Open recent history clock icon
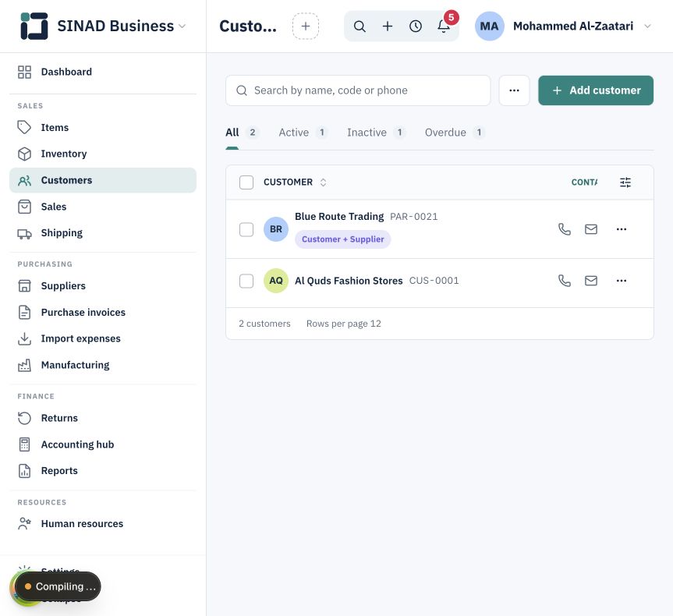Viewport: 673px width, 616px height. 416,27
